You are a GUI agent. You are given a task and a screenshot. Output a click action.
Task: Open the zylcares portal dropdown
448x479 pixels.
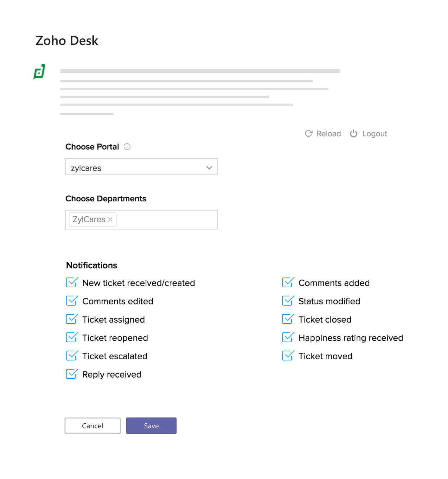coord(209,167)
